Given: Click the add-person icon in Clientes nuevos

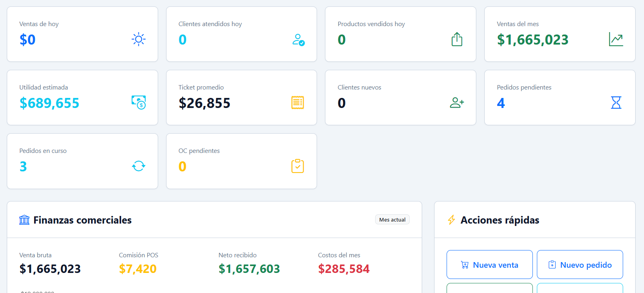Looking at the screenshot, I should (x=457, y=103).
